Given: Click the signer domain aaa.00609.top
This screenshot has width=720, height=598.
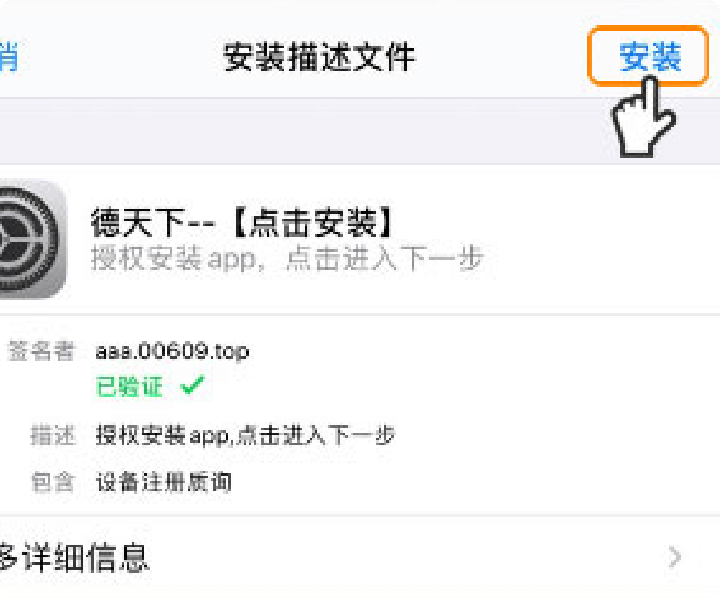Looking at the screenshot, I should pyautogui.click(x=172, y=352).
